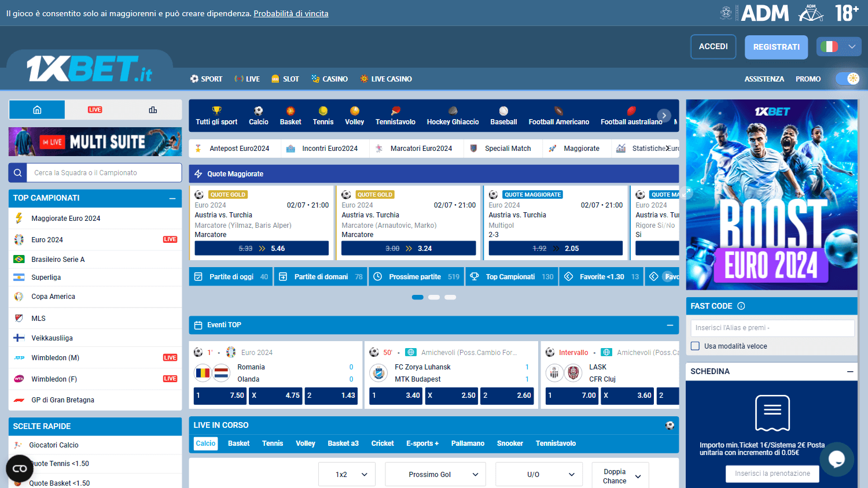Open the LIVE tab in left sidebar
The image size is (868, 488).
95,110
